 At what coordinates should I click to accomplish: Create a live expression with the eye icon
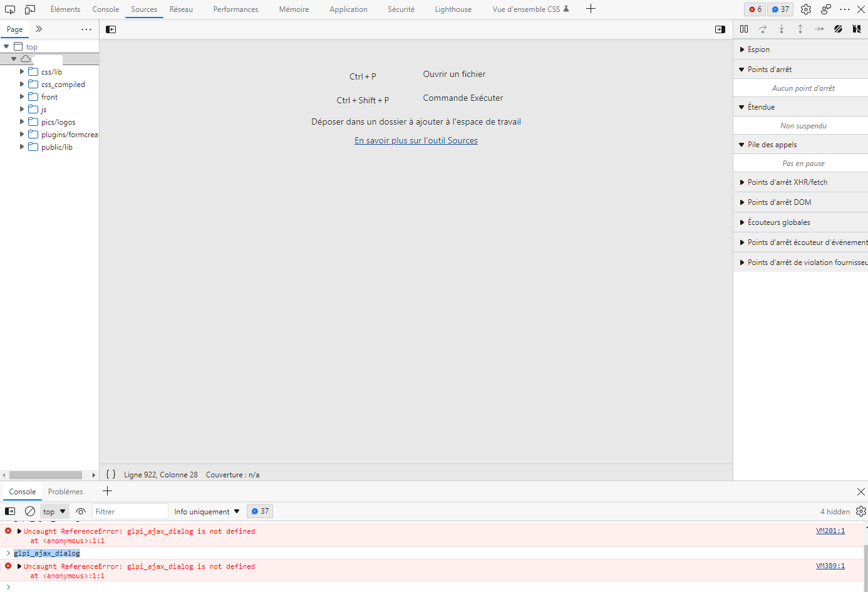pos(81,511)
